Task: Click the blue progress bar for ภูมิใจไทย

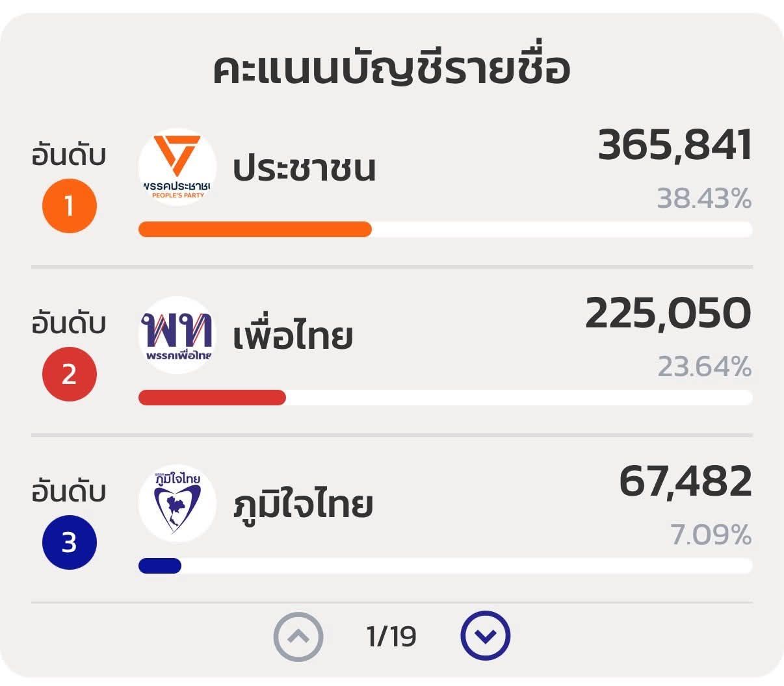Action: point(160,566)
